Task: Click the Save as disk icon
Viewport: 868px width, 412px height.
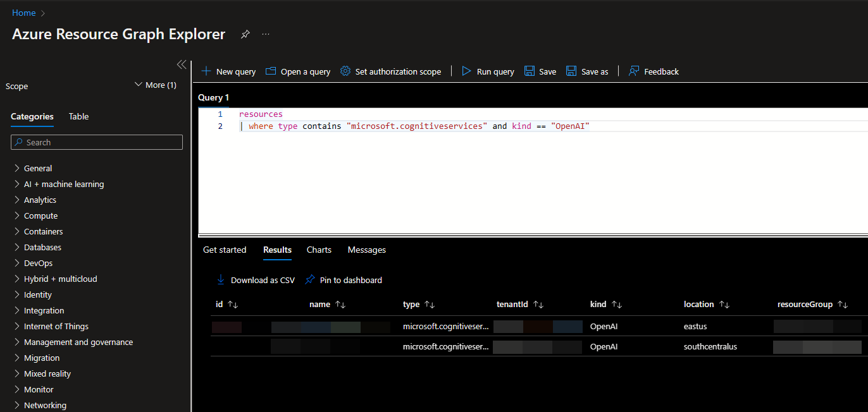Action: click(x=571, y=71)
